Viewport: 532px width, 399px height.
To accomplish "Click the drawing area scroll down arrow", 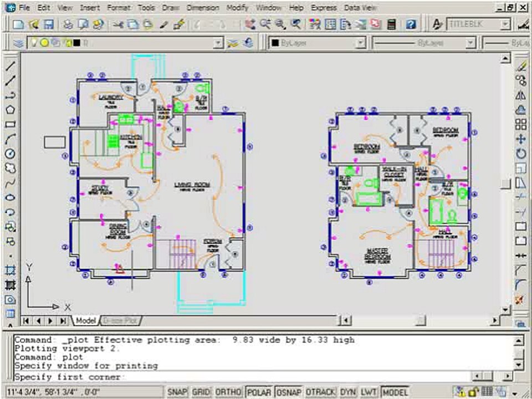I will pos(505,309).
